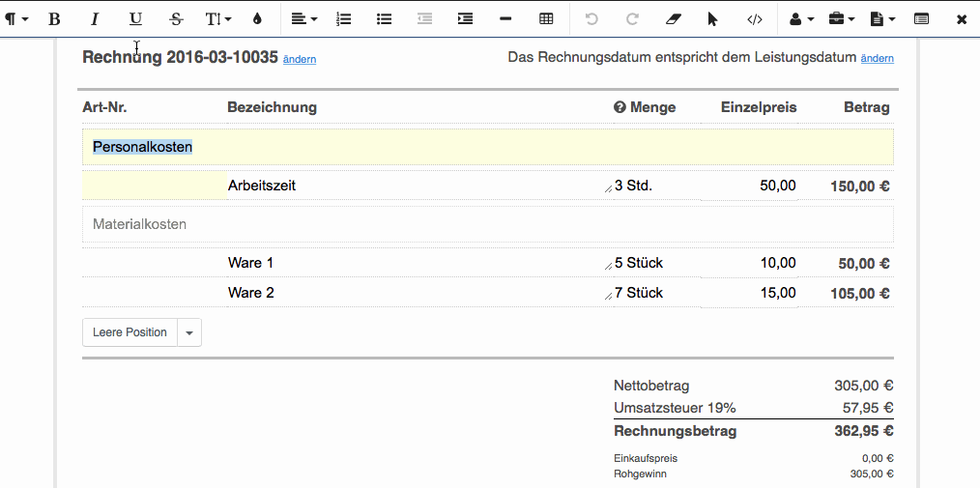The width and height of the screenshot is (980, 488).
Task: Click resize handle of Arbeitszeit description
Action: (x=608, y=188)
